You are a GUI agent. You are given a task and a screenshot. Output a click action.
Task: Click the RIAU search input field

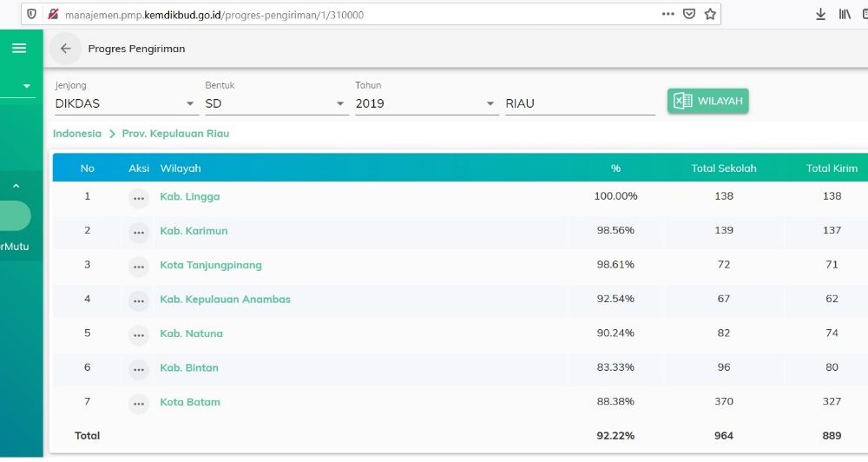(x=579, y=103)
